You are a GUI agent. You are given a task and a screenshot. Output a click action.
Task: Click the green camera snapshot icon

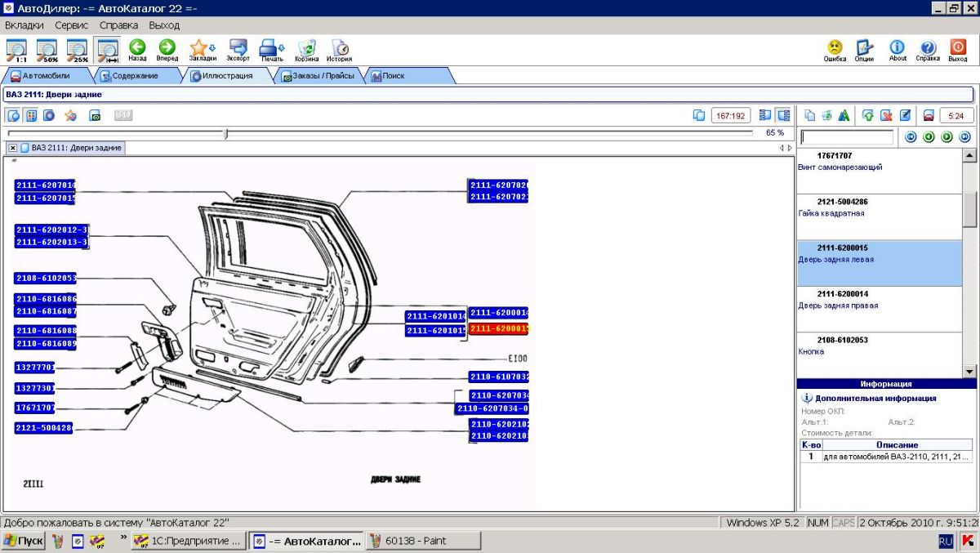(95, 115)
